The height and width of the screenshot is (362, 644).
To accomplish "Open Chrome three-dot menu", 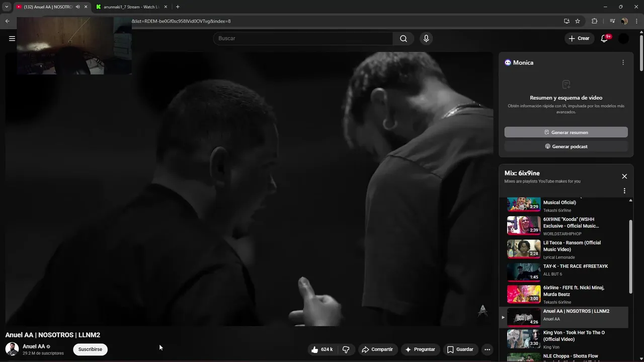I will (x=636, y=21).
